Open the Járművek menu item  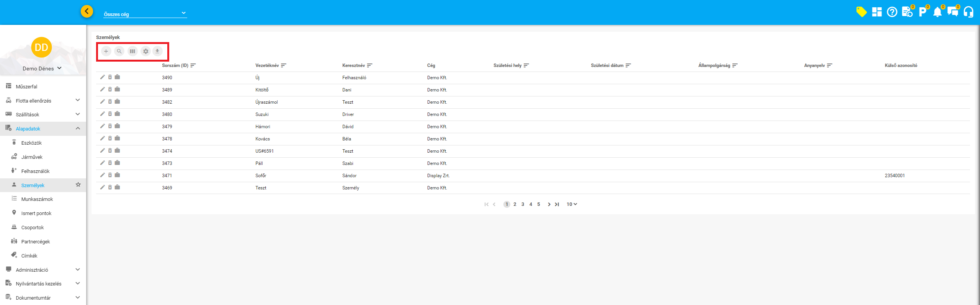[x=32, y=157]
